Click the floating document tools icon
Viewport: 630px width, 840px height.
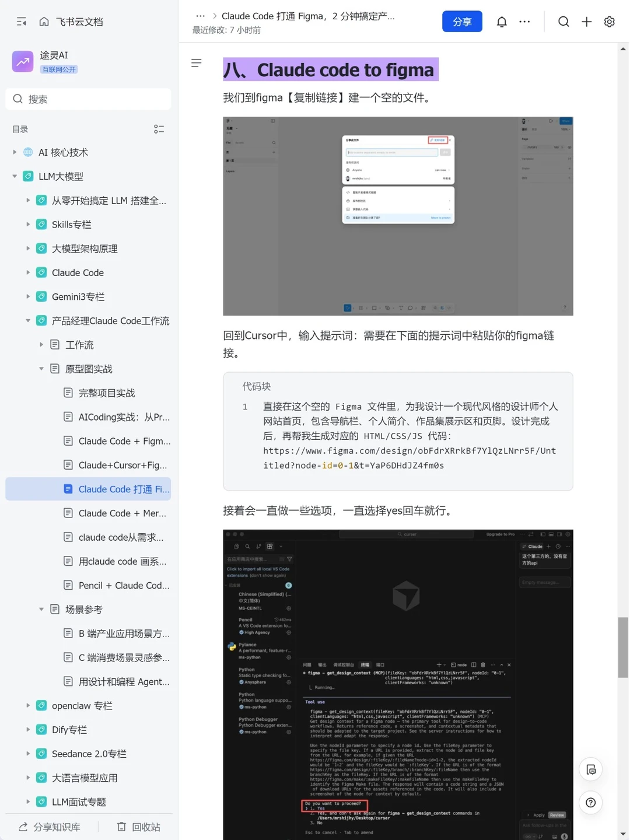[x=590, y=770]
